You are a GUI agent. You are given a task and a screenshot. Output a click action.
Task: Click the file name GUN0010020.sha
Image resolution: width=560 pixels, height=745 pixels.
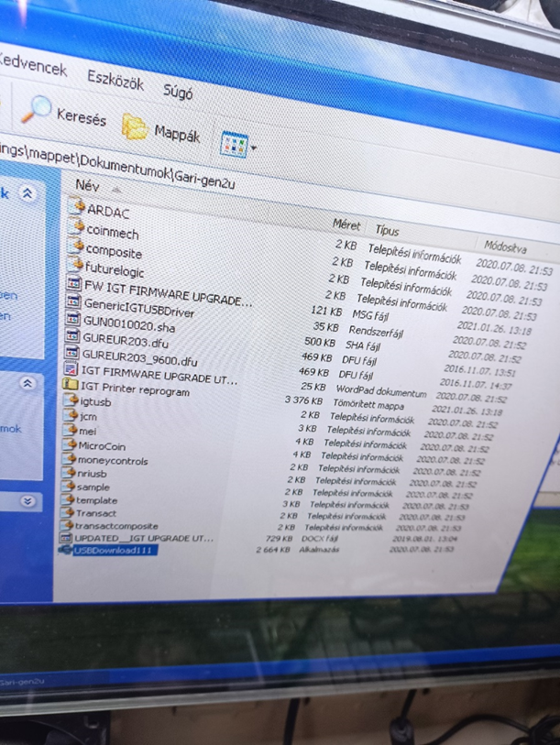point(129,324)
